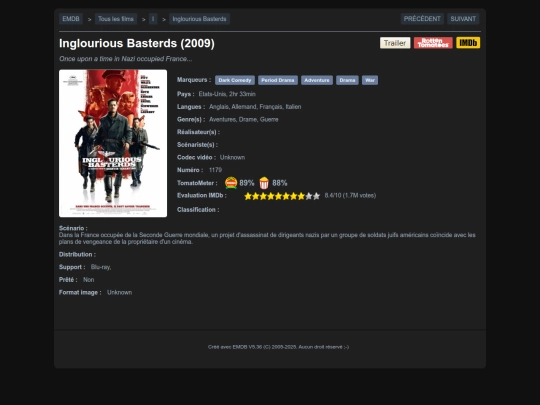Open the IMDb badge icon

(x=468, y=43)
